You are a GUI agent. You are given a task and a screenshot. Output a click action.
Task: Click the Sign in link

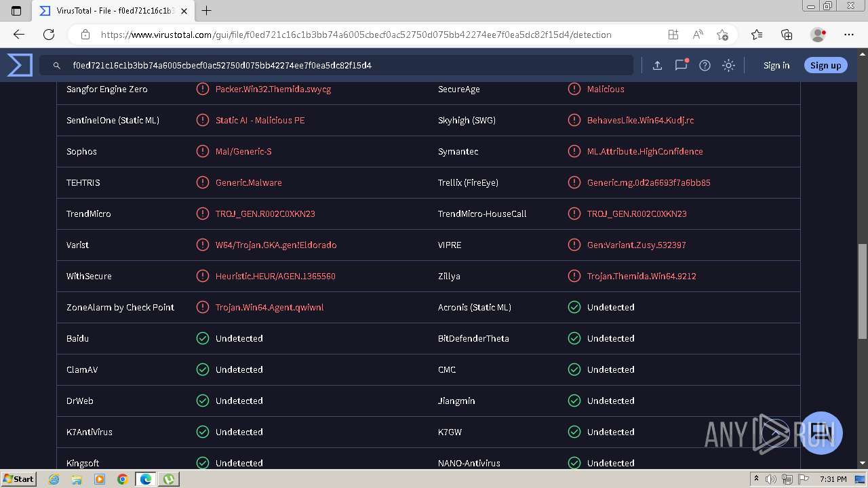(776, 65)
